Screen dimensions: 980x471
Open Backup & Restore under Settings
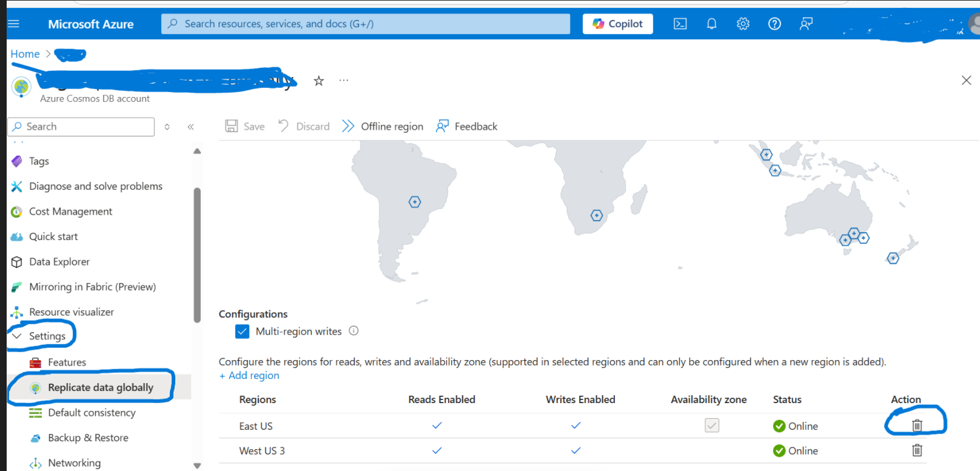88,438
